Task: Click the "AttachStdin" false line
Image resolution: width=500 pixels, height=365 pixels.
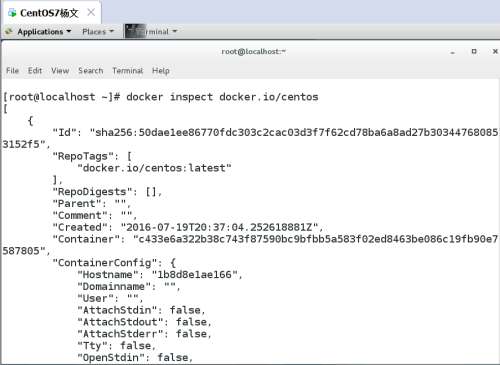Action: coord(141,310)
